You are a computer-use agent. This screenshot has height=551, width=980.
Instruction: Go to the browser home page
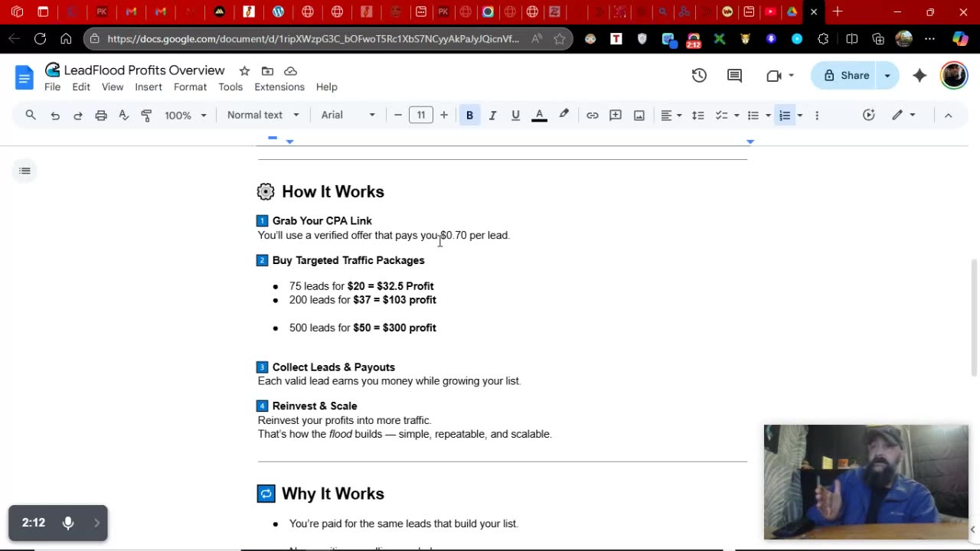[x=66, y=39]
